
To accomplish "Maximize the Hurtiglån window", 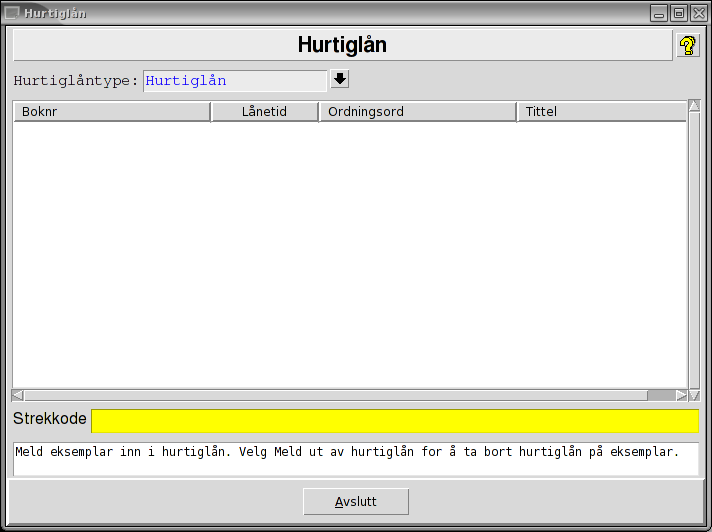I will pos(678,13).
